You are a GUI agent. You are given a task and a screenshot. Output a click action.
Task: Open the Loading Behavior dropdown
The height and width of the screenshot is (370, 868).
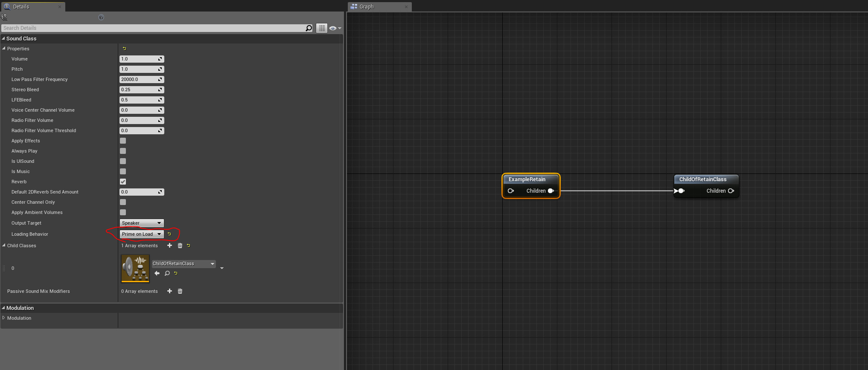142,234
